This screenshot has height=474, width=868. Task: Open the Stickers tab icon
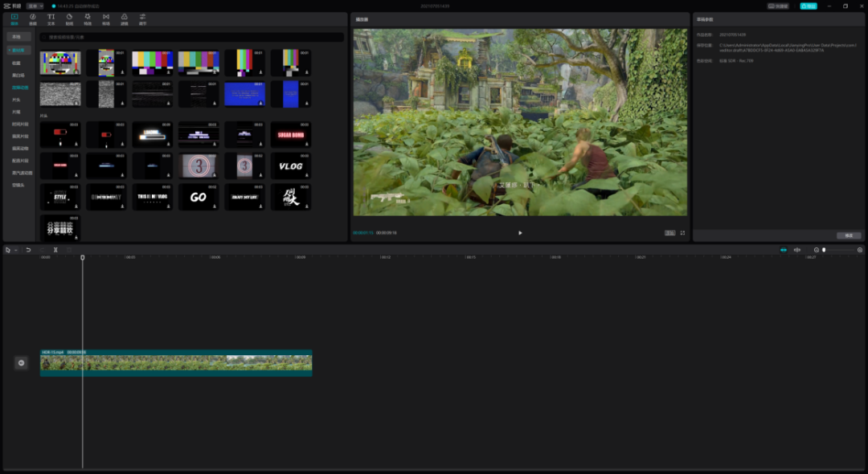69,19
